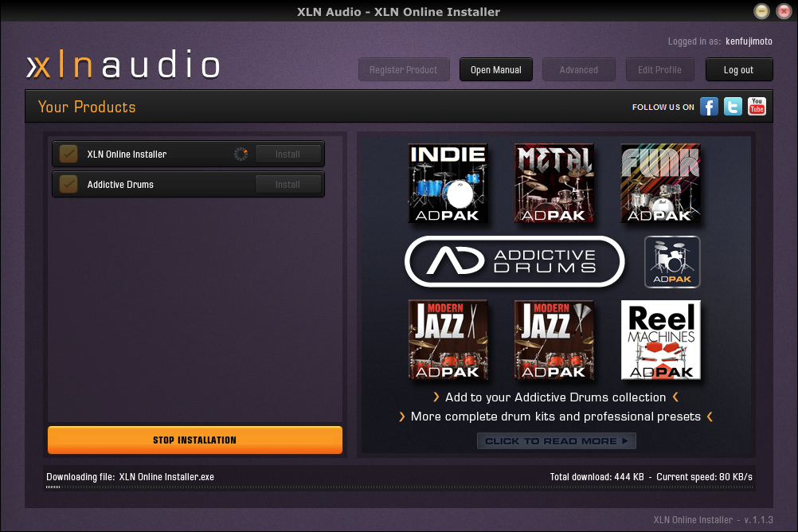The height and width of the screenshot is (532, 798).
Task: Click the Register Product button
Action: [404, 70]
